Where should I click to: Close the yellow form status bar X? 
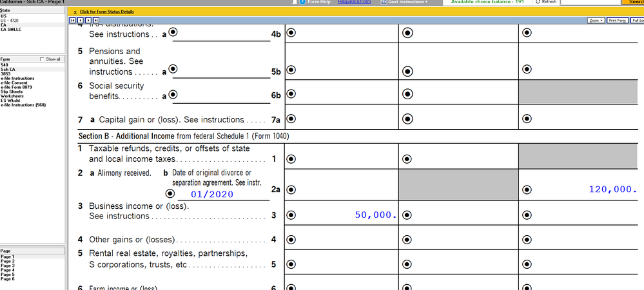[75, 12]
